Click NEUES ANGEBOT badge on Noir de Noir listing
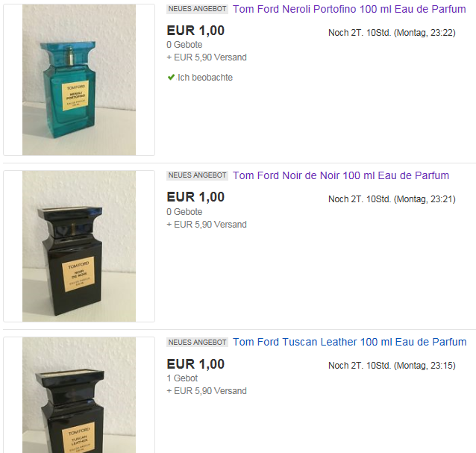The width and height of the screenshot is (476, 453). click(x=197, y=175)
